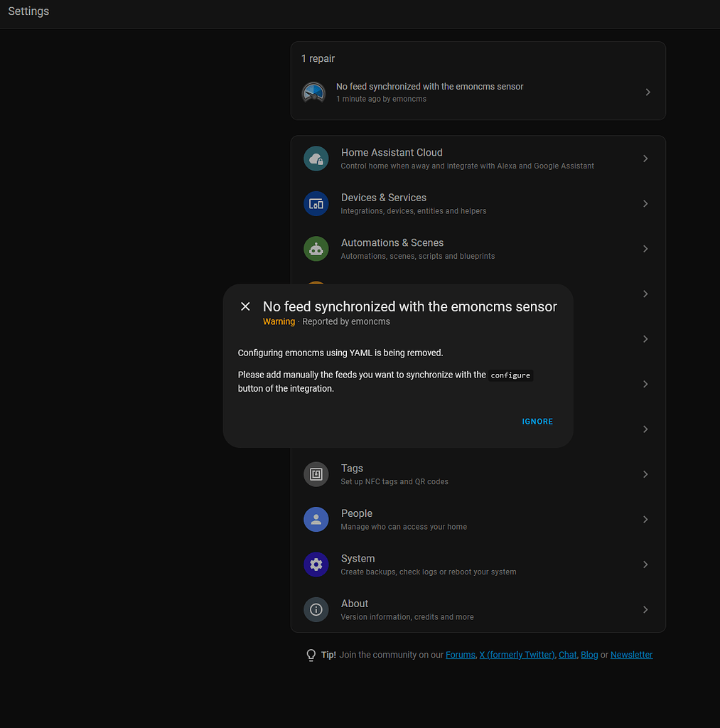Click the Tip lightbulb icon
The height and width of the screenshot is (728, 720).
(311, 655)
